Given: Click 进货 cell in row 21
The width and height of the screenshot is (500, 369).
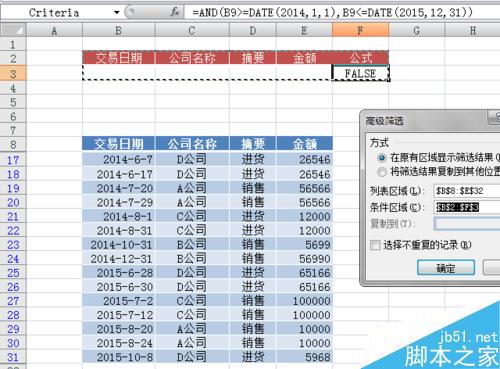Looking at the screenshot, I should coord(253,216).
